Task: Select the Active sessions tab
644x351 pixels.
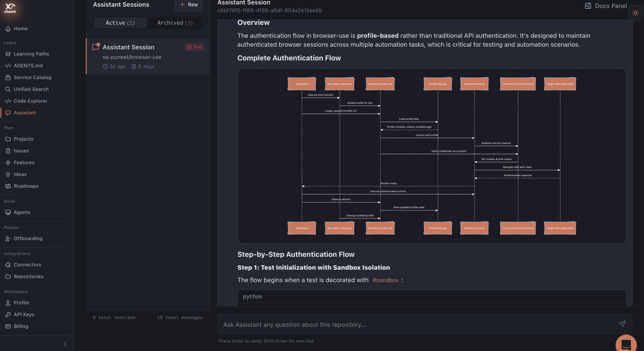Action: 120,23
